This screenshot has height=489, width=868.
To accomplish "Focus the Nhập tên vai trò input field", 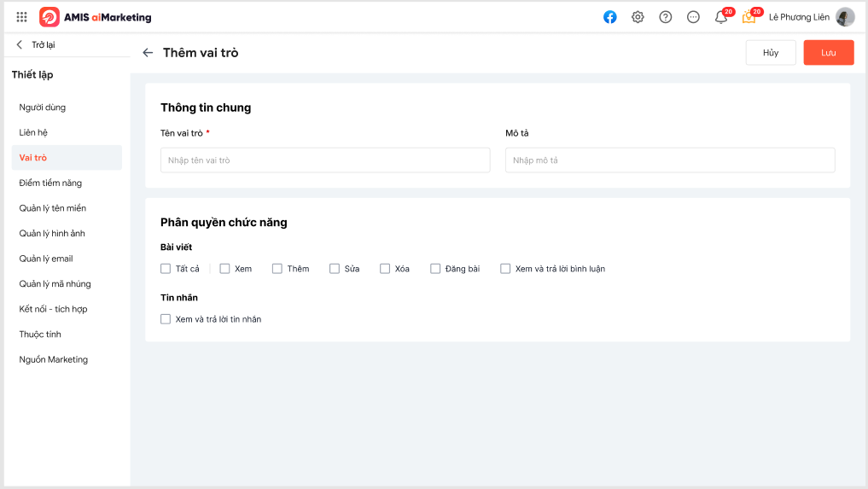I will [x=325, y=160].
